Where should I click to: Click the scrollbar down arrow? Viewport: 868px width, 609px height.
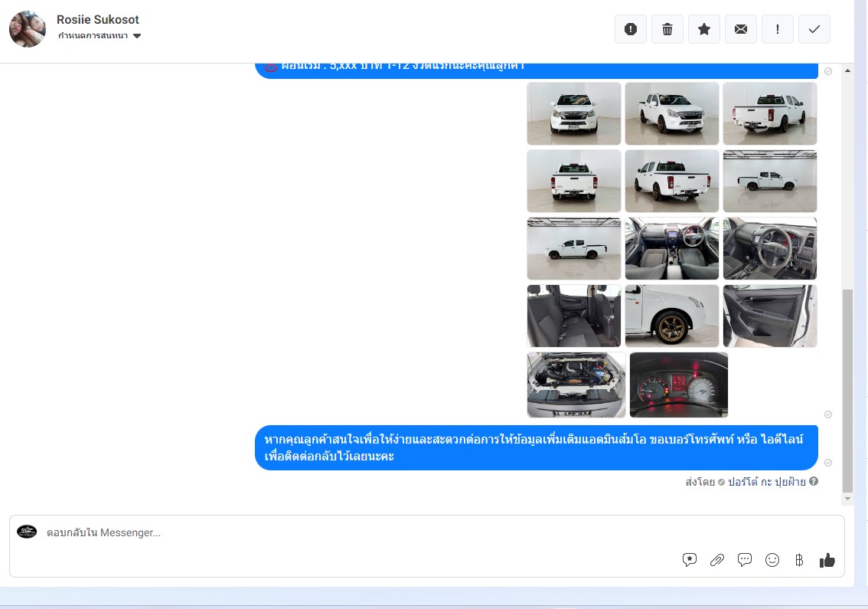point(847,499)
